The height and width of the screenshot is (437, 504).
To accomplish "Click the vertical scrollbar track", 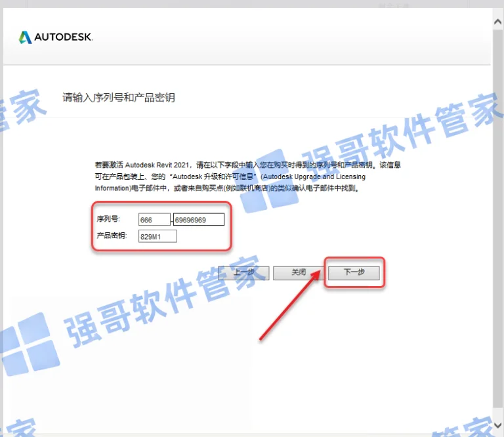I will [498, 218].
